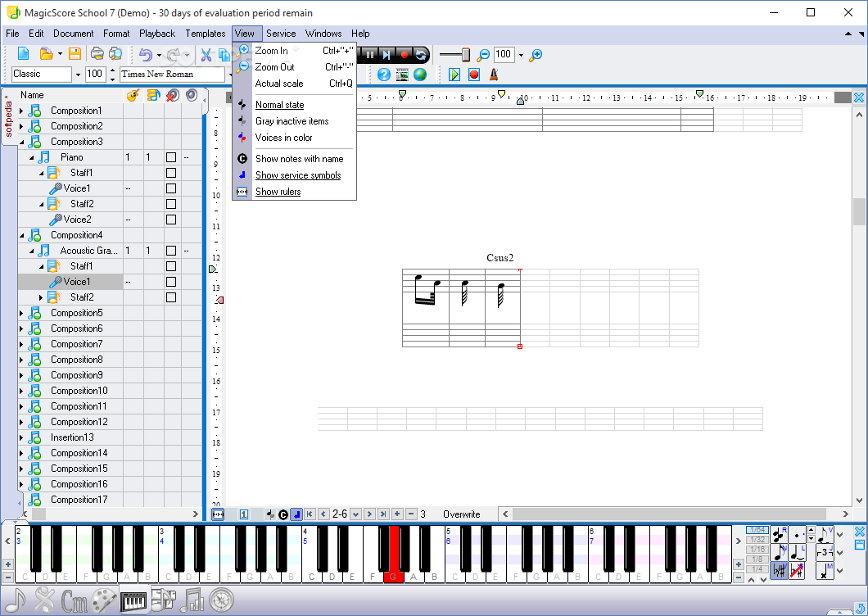
Task: Go to the first page using the status bar arrow
Action: tap(310, 514)
